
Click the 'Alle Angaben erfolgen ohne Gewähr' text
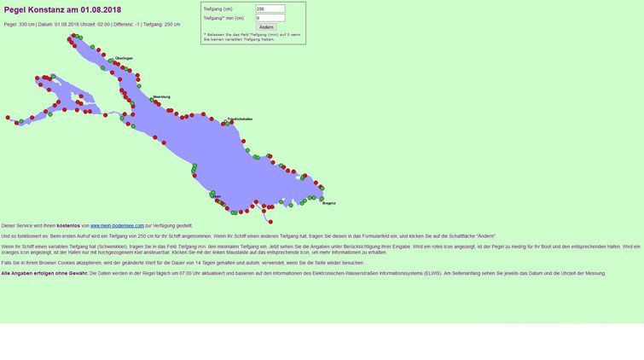[44, 273]
